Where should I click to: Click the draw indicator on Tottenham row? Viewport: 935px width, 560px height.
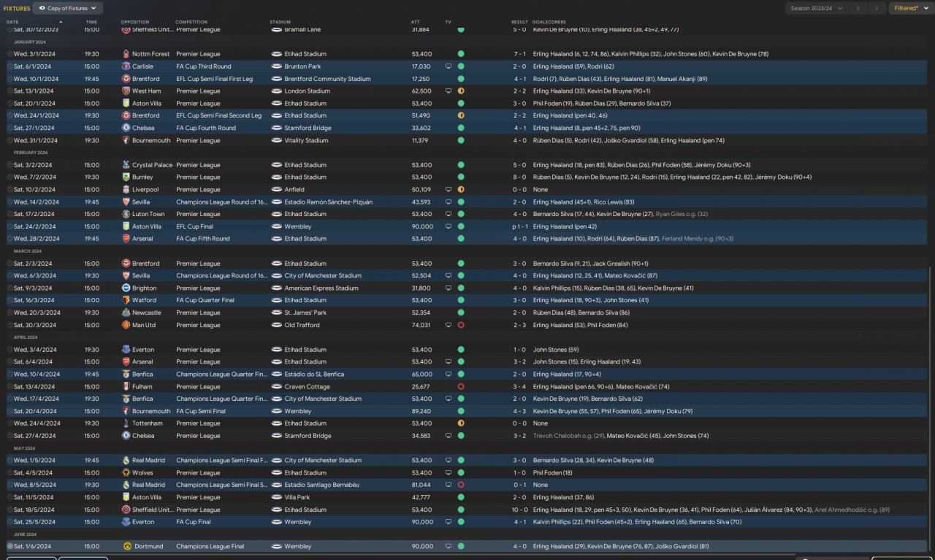461,423
